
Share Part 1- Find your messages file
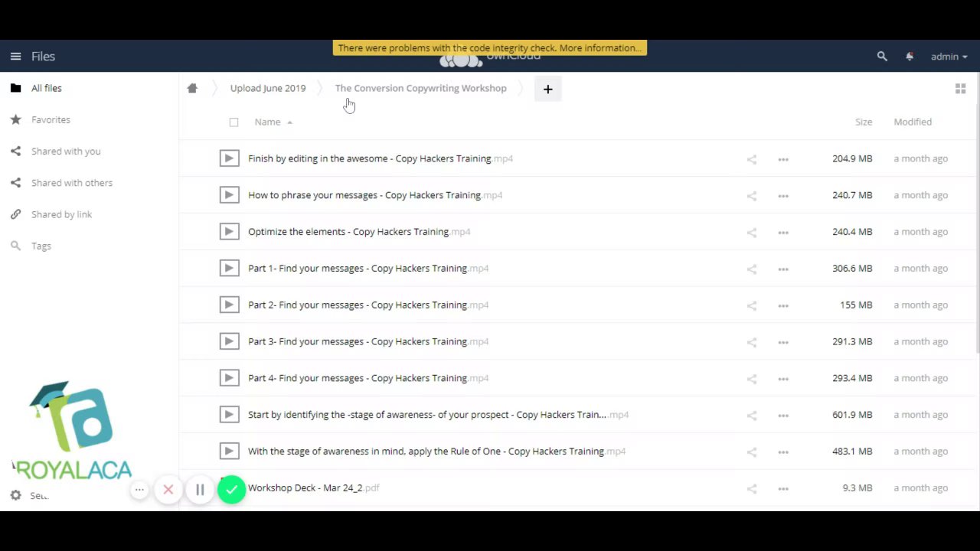(752, 269)
